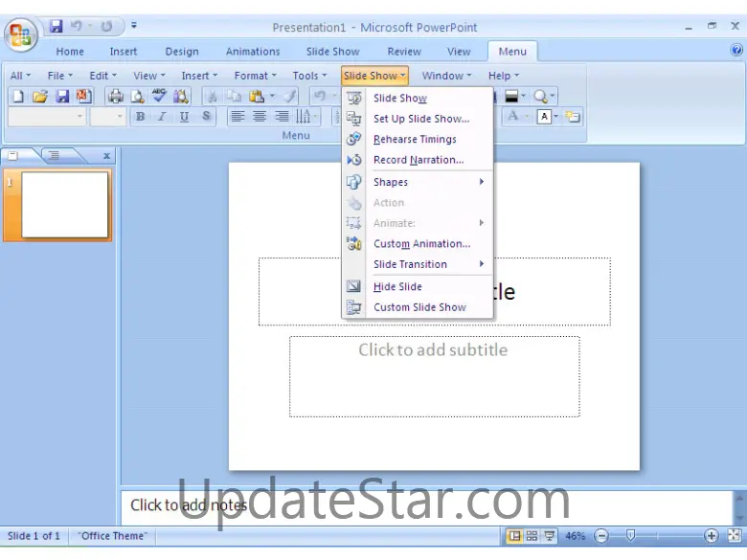
Task: Click the Save icon in the Menu toolbar
Action: 62,96
